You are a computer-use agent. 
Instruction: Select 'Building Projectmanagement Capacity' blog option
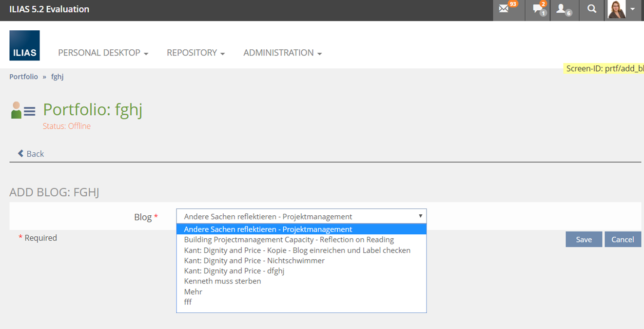(x=289, y=240)
